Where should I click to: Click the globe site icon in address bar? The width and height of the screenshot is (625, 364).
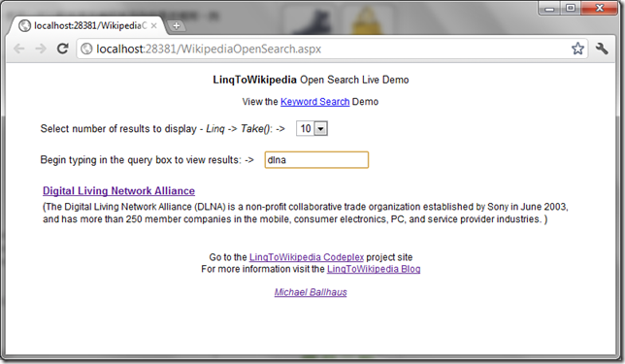86,49
